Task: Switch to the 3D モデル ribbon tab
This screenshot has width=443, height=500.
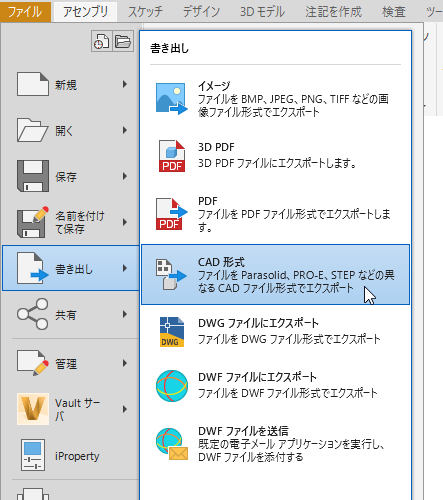Action: pos(262,12)
